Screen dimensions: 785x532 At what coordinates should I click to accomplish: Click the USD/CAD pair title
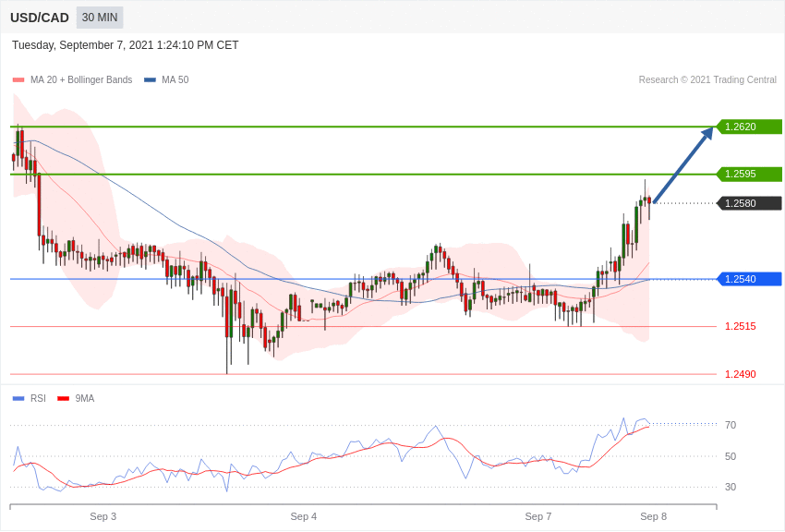40,18
